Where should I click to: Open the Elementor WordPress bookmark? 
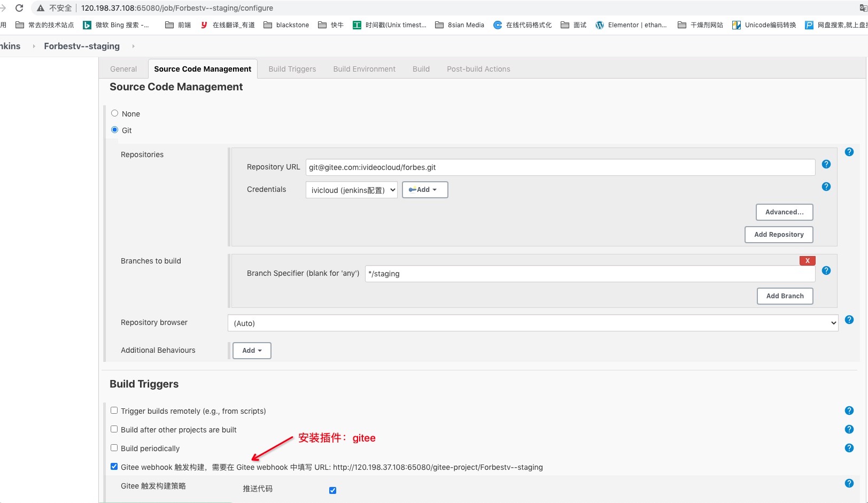click(x=631, y=25)
